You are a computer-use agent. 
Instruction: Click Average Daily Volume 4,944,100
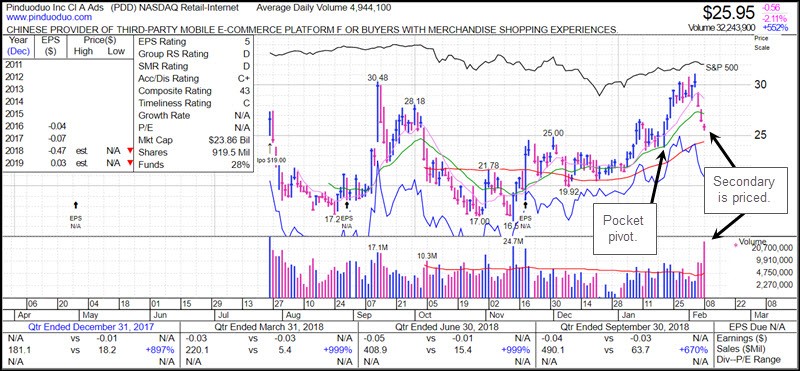click(324, 8)
